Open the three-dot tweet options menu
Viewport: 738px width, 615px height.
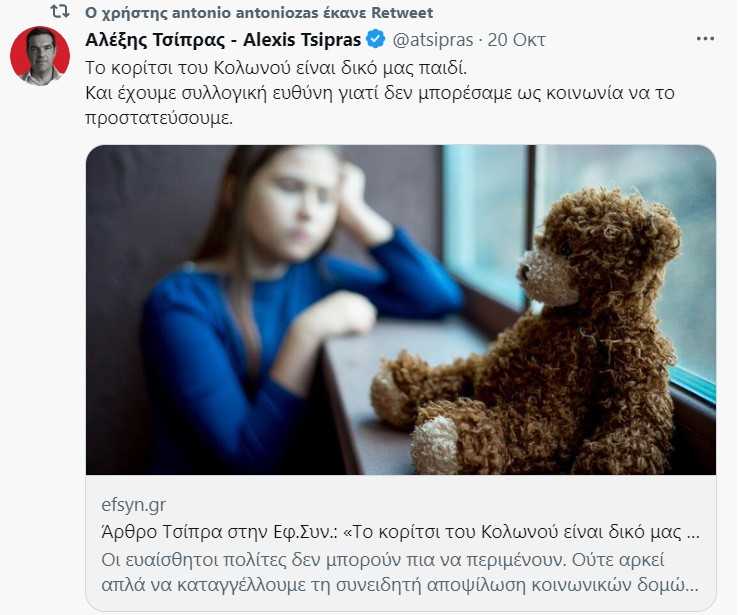[x=705, y=39]
